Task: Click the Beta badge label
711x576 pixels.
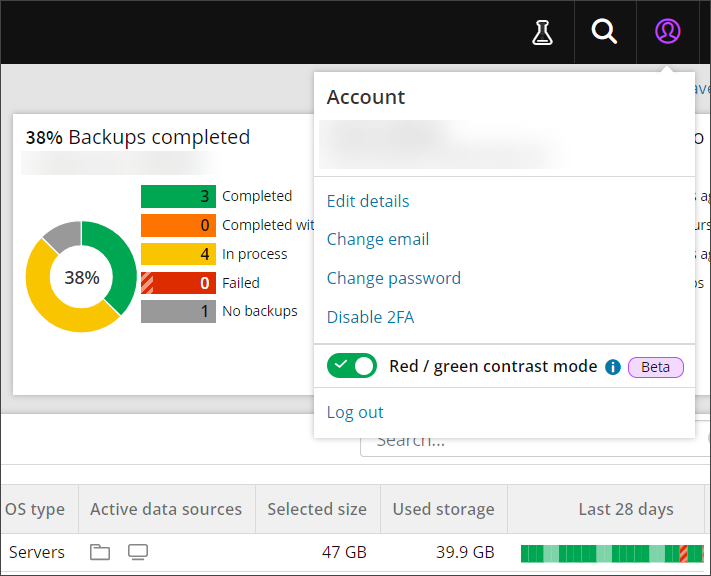Action: 655,367
